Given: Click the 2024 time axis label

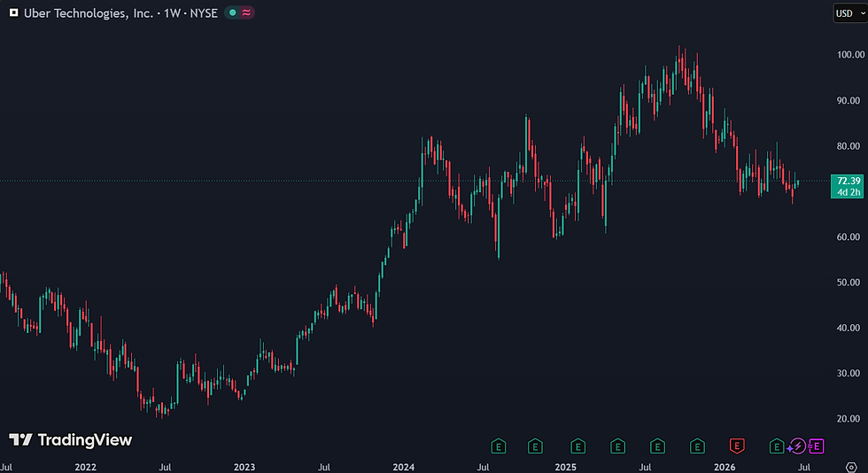Looking at the screenshot, I should [404, 467].
